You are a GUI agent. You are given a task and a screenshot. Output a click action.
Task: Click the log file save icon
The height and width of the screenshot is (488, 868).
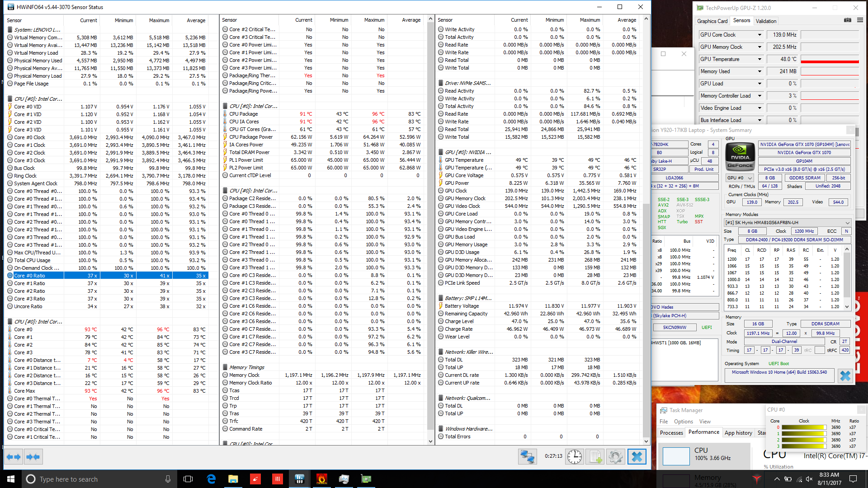tap(595, 457)
